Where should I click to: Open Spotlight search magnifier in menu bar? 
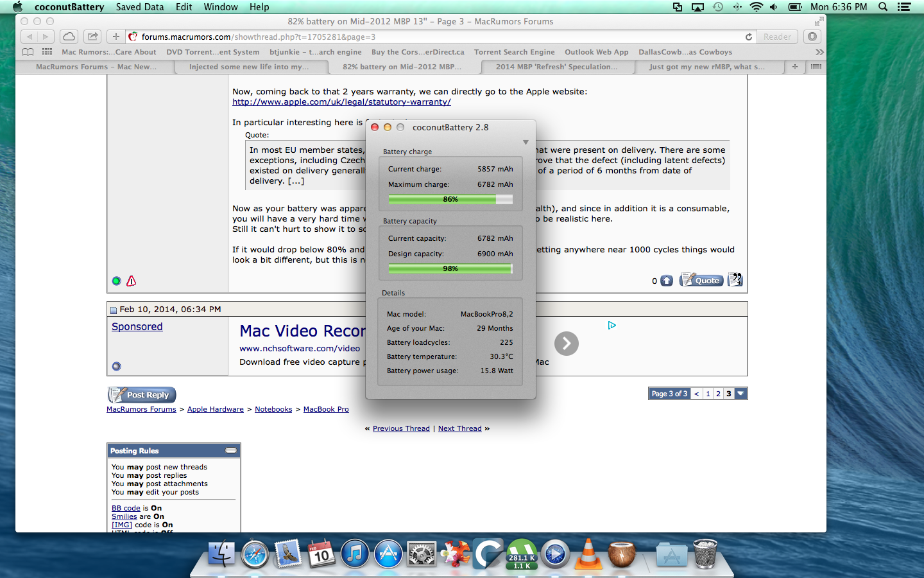pyautogui.click(x=883, y=7)
